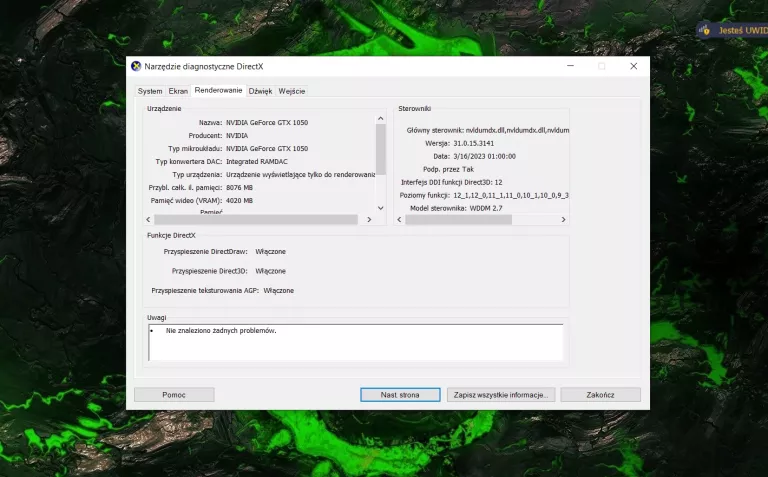This screenshot has height=477, width=768.
Task: Click the Urządzenie horizontal scrollbar thumb
Action: click(256, 219)
